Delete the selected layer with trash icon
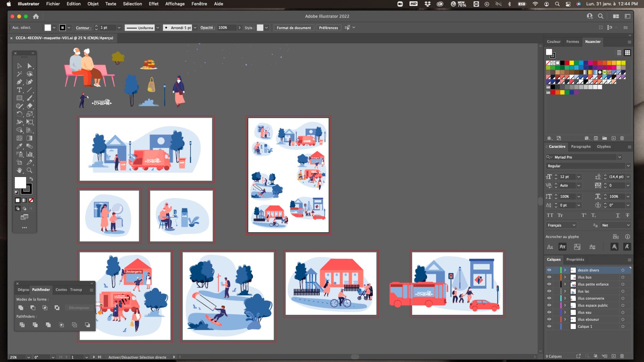 tap(622, 356)
